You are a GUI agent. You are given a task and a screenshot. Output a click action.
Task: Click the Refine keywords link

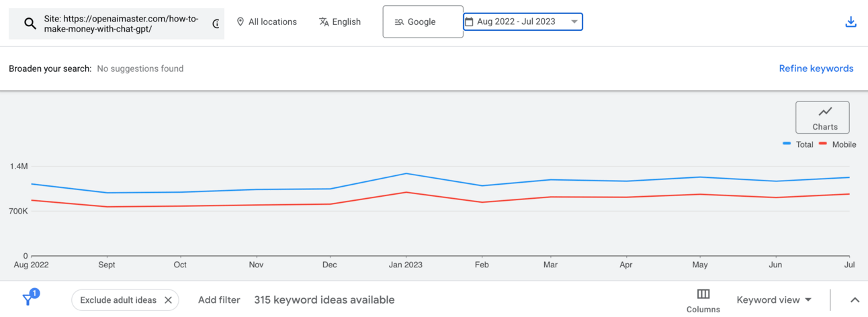click(816, 69)
